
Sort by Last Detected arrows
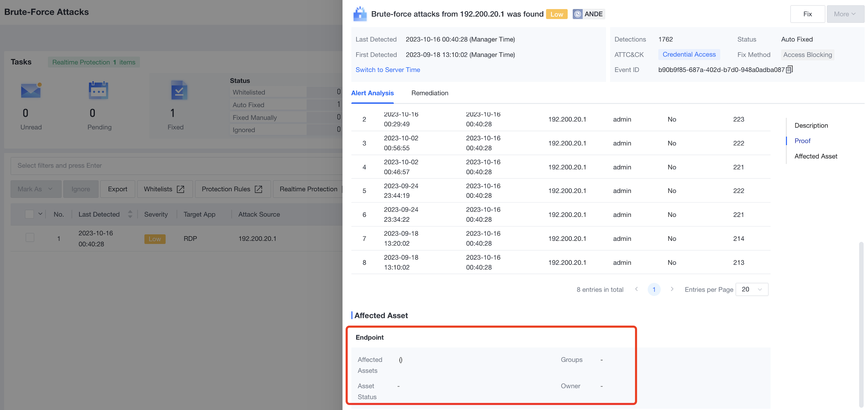click(x=130, y=214)
